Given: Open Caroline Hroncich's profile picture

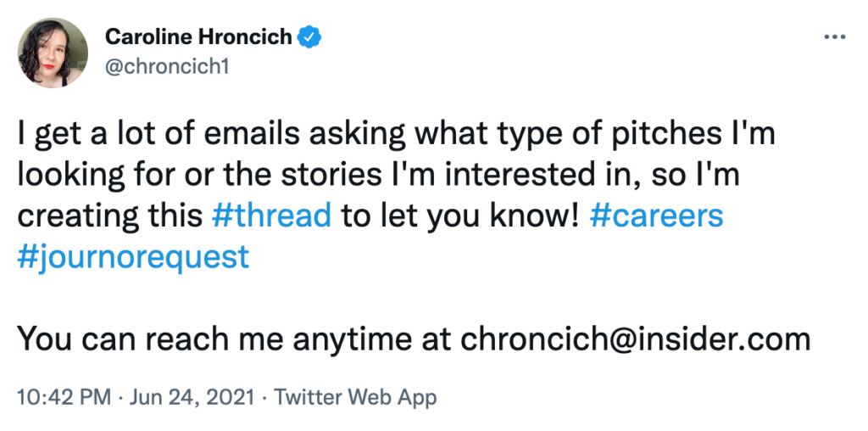Looking at the screenshot, I should [53, 51].
